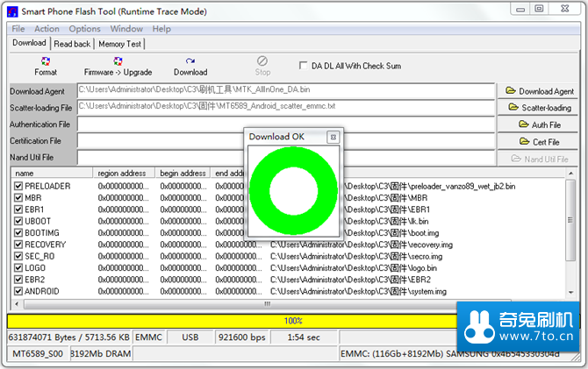Switch to the Read back tab
Viewport: 588px width, 369px height.
72,44
